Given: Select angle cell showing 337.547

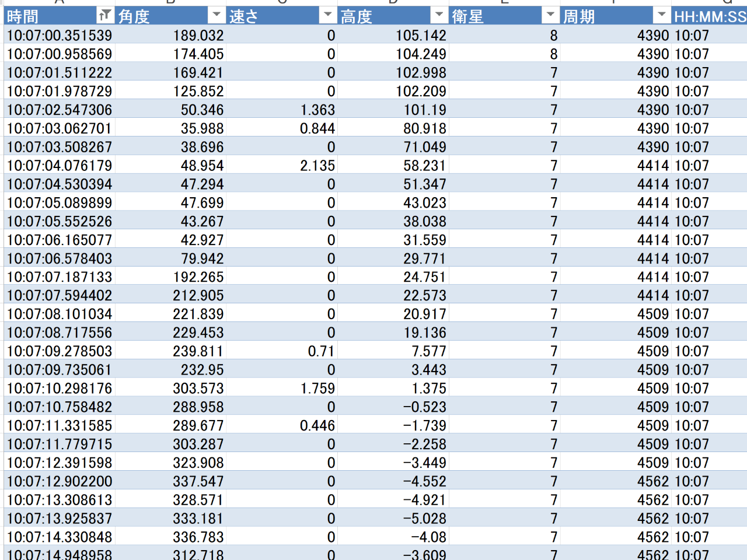Looking at the screenshot, I should point(198,481).
